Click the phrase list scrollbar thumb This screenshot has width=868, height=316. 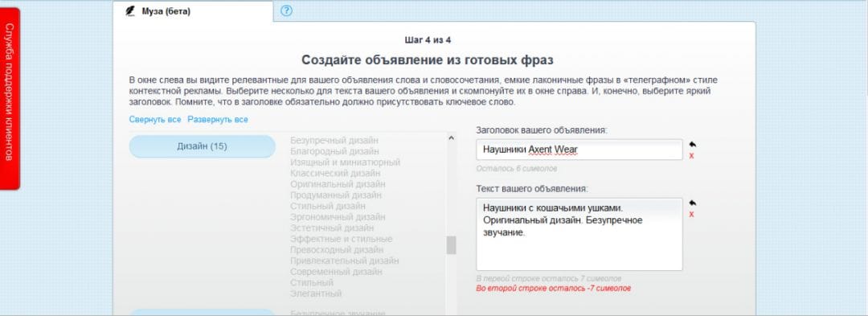[451, 245]
